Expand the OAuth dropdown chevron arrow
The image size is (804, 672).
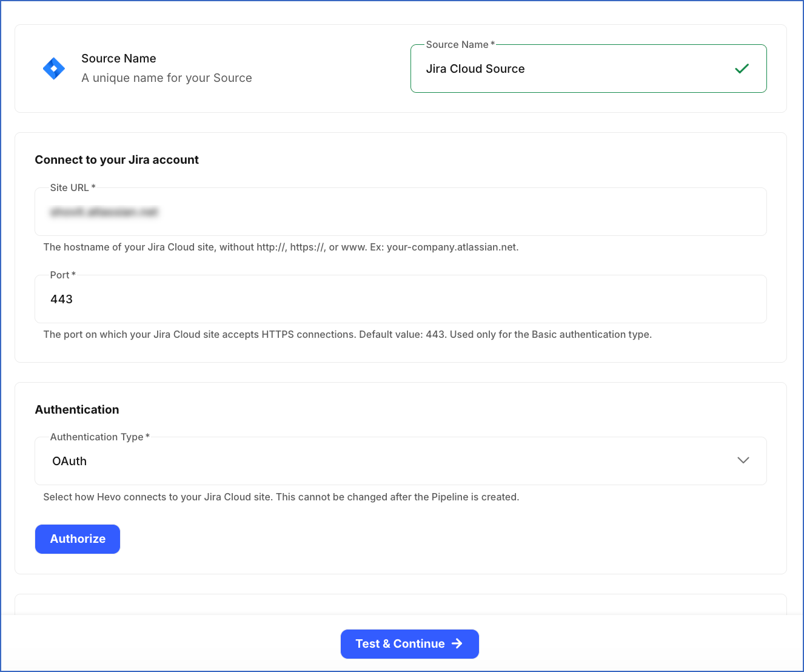[x=743, y=460]
